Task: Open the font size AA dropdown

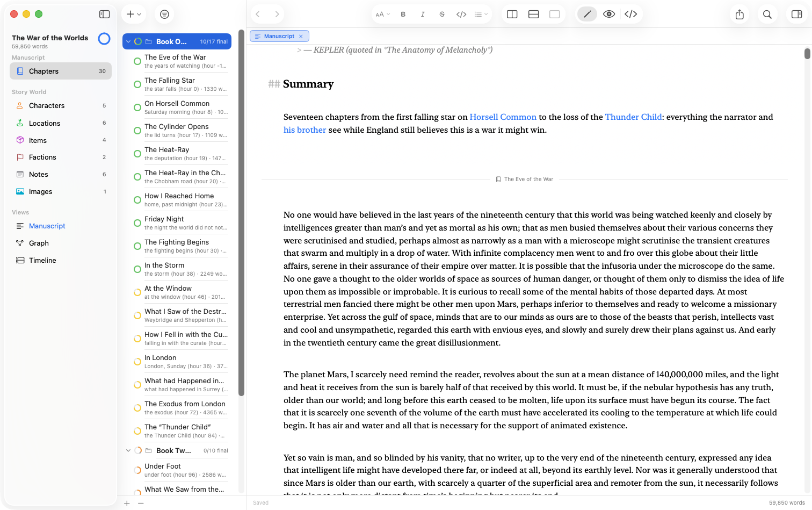Action: click(x=382, y=15)
